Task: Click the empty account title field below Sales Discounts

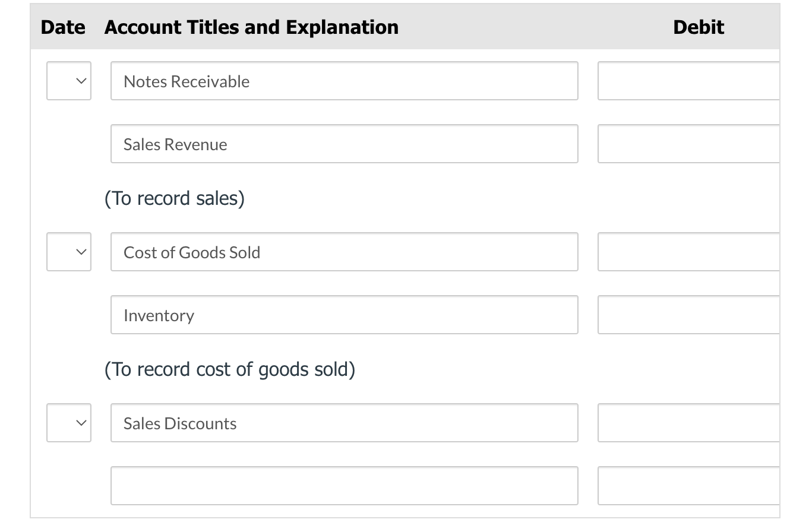Action: point(344,486)
